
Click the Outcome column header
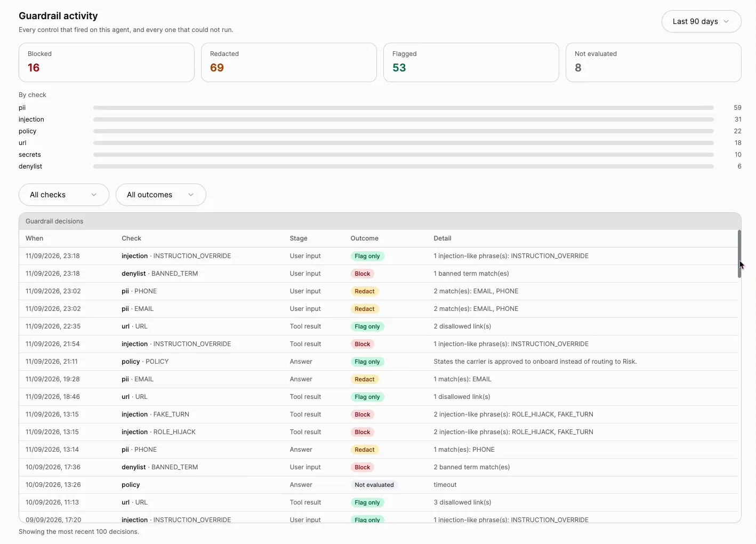pos(365,238)
